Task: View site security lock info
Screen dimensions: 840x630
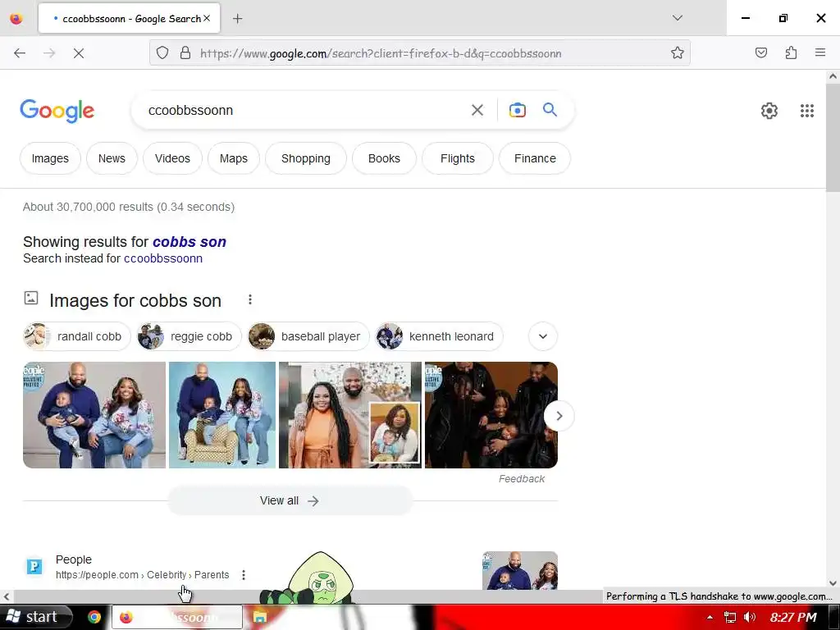Action: pyautogui.click(x=185, y=53)
